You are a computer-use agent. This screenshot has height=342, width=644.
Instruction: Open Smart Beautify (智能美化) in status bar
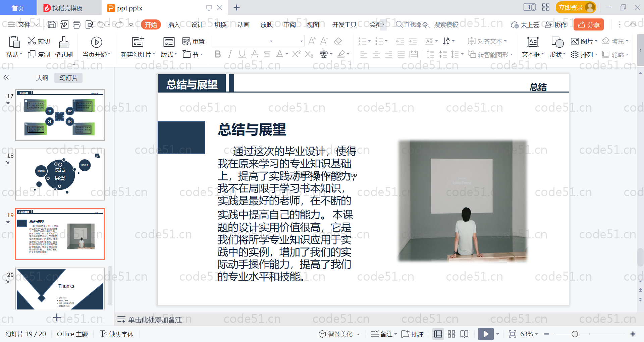point(339,334)
